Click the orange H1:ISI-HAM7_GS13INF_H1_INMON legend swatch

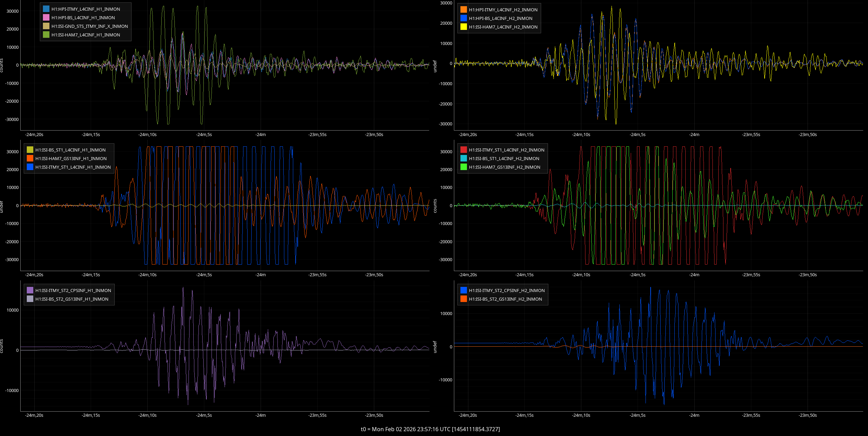click(30, 159)
